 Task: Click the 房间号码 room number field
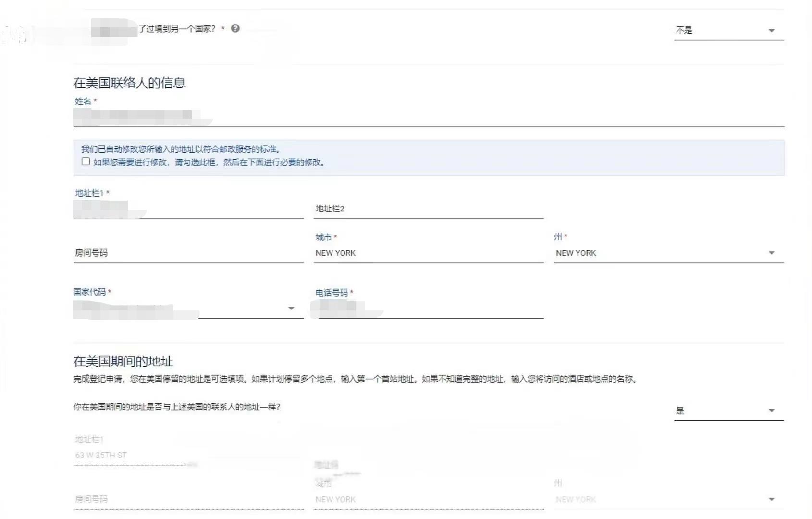tap(187, 253)
